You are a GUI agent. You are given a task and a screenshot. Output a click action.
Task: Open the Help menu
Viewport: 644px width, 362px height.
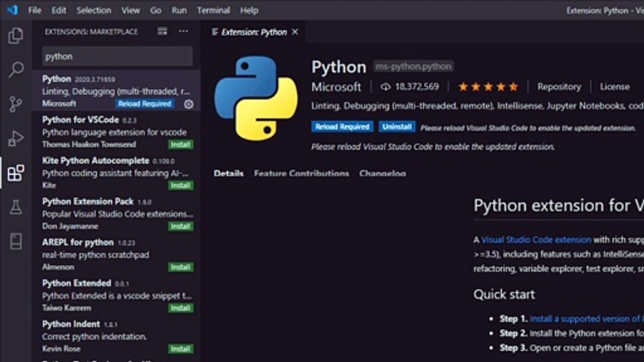click(x=249, y=10)
